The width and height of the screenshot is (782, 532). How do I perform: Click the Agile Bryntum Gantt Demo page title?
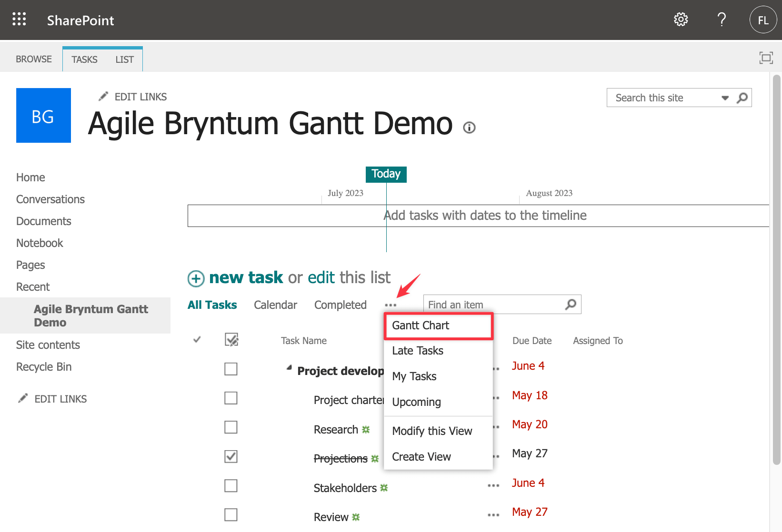(x=271, y=124)
